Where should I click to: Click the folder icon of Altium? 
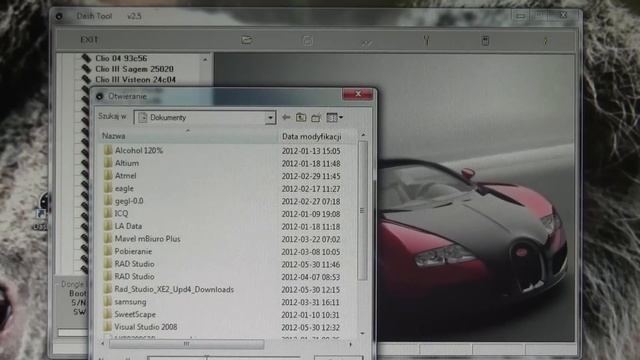[108, 163]
